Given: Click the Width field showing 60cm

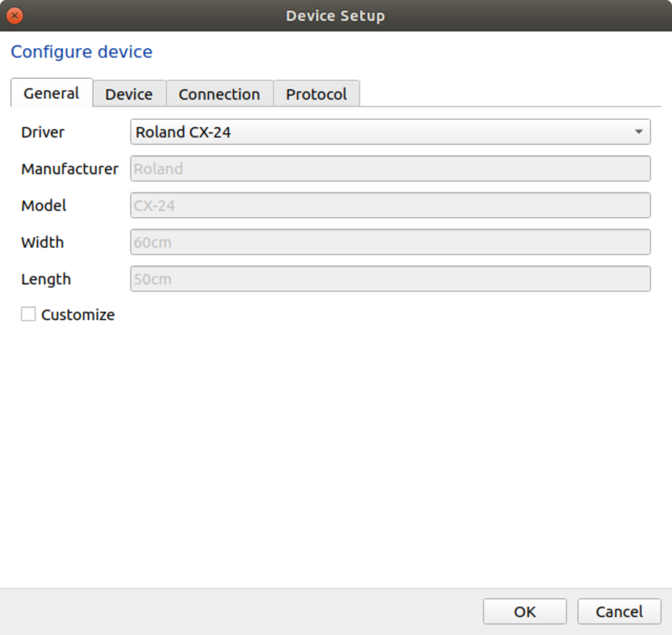Looking at the screenshot, I should coord(390,243).
